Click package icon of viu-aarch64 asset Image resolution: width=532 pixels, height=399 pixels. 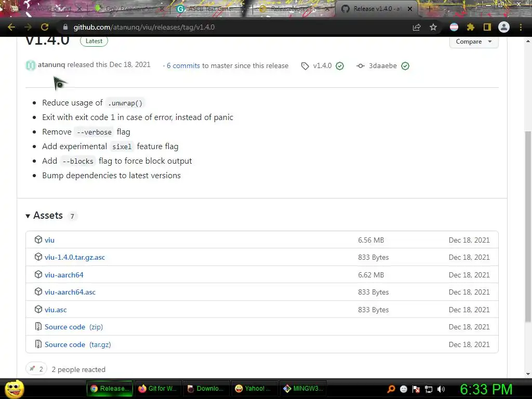(38, 274)
